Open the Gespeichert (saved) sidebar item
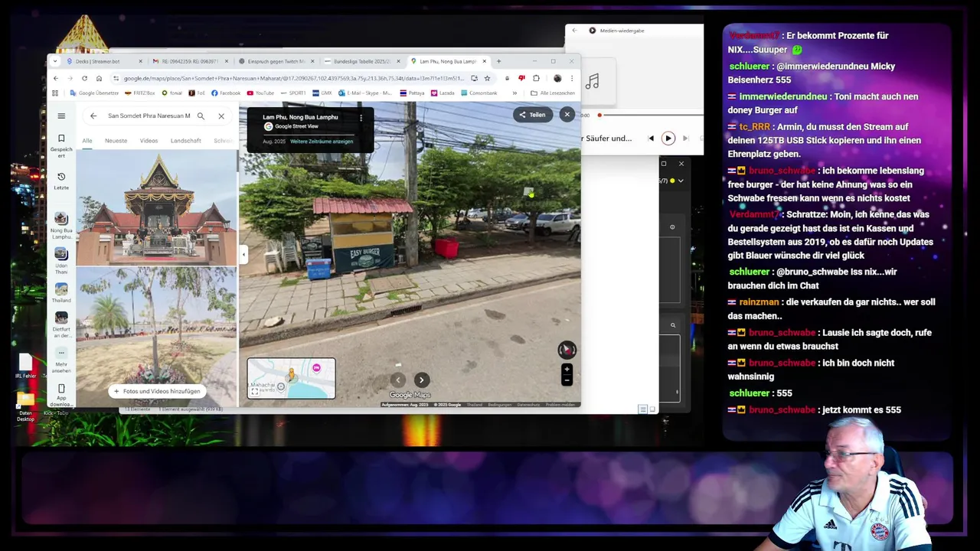This screenshot has width=980, height=551. pyautogui.click(x=61, y=145)
